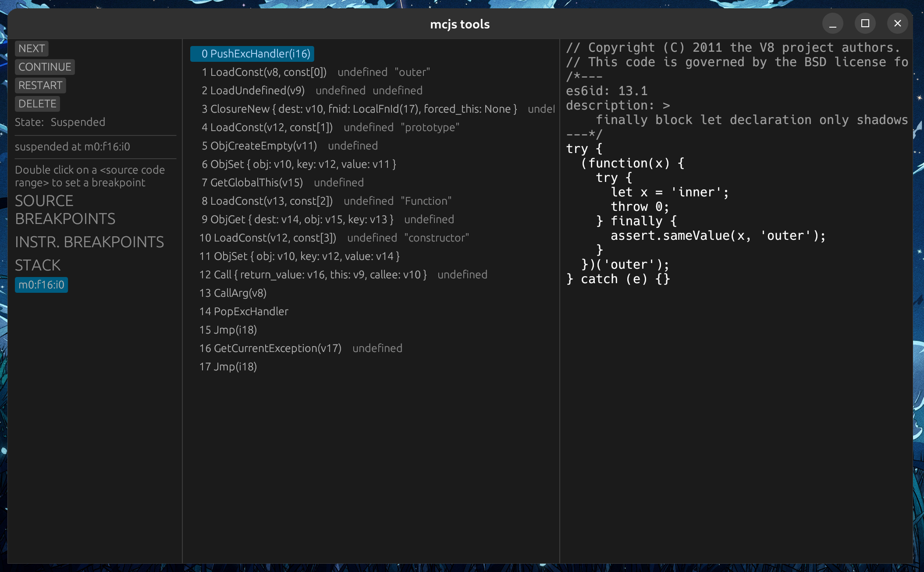Collapse the STACK section header

click(x=38, y=265)
